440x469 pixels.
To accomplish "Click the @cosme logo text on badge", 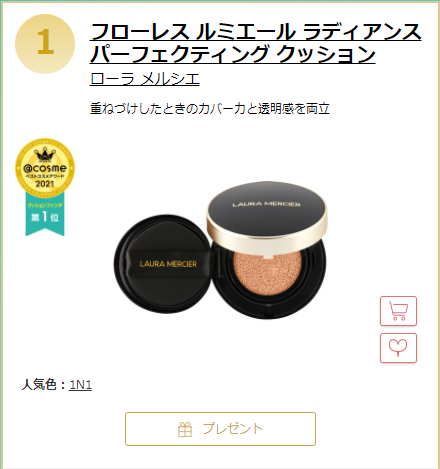I will [45, 168].
